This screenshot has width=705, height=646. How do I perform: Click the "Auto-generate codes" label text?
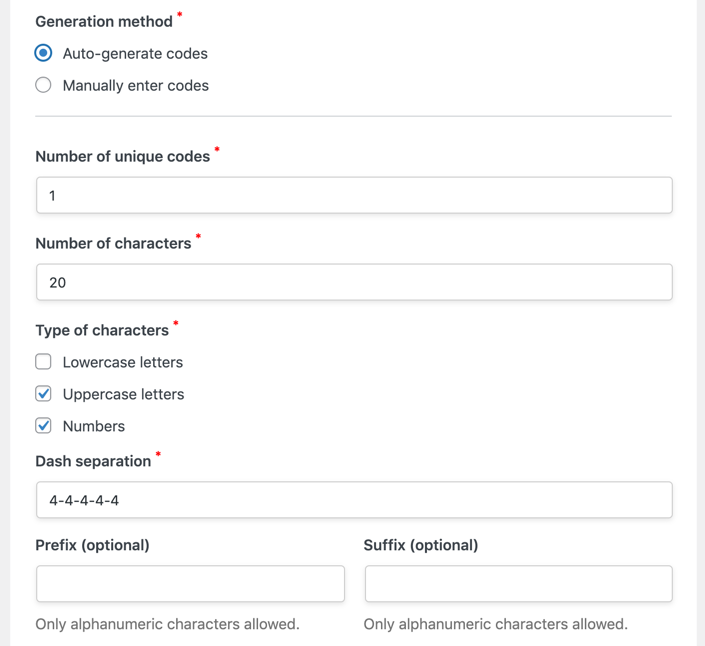click(x=135, y=54)
